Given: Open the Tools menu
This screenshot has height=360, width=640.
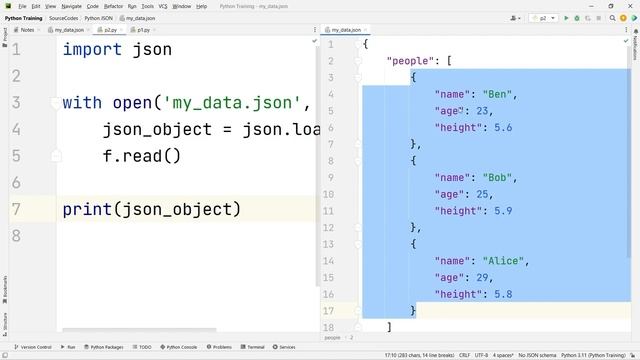Looking at the screenshot, I should pos(147,6).
